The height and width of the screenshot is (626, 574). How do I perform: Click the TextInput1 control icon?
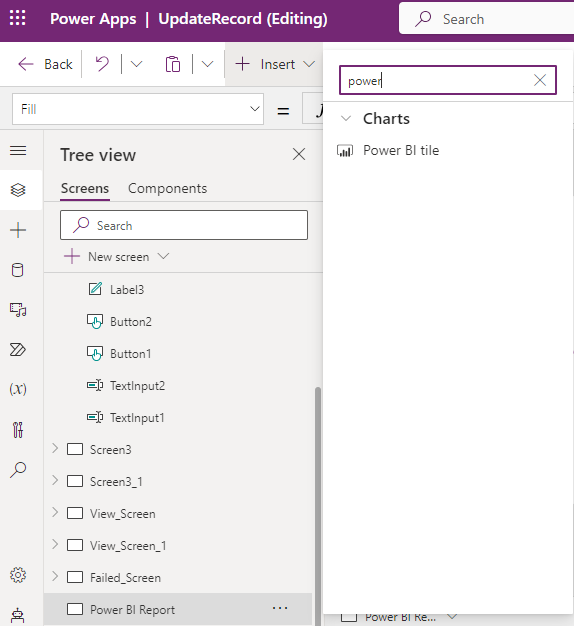pos(95,417)
